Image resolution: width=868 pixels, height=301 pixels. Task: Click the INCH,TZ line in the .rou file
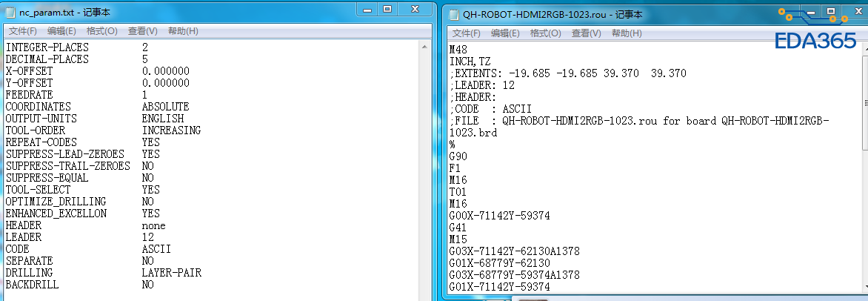pyautogui.click(x=470, y=62)
